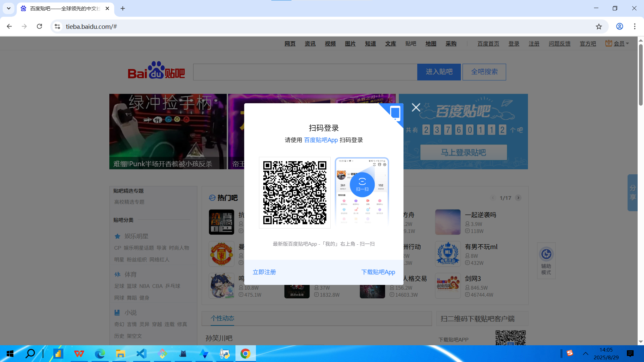Open 文库 in top navigation
This screenshot has width=644, height=362.
(x=390, y=44)
